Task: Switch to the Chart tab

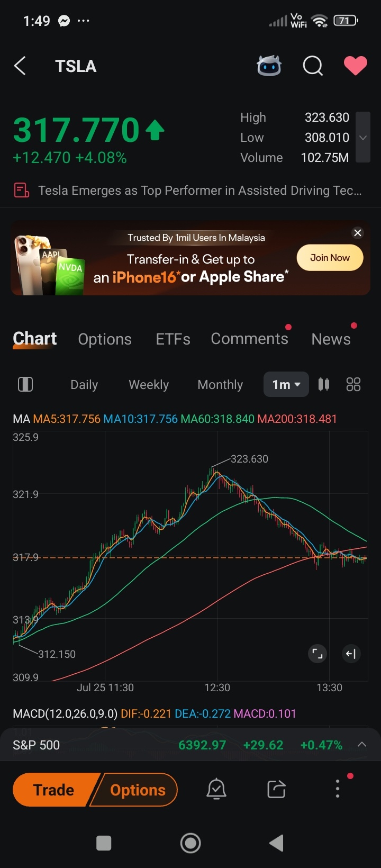Action: (x=35, y=339)
